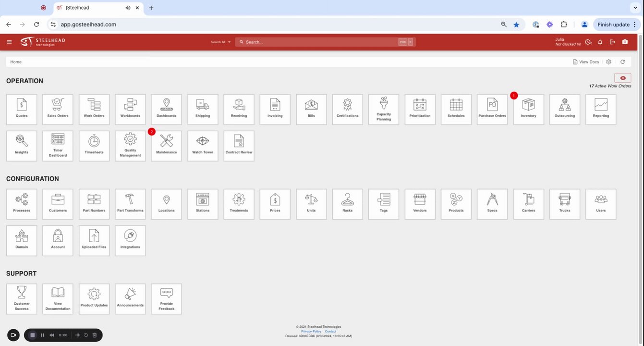Open the Insights tile

(22, 146)
